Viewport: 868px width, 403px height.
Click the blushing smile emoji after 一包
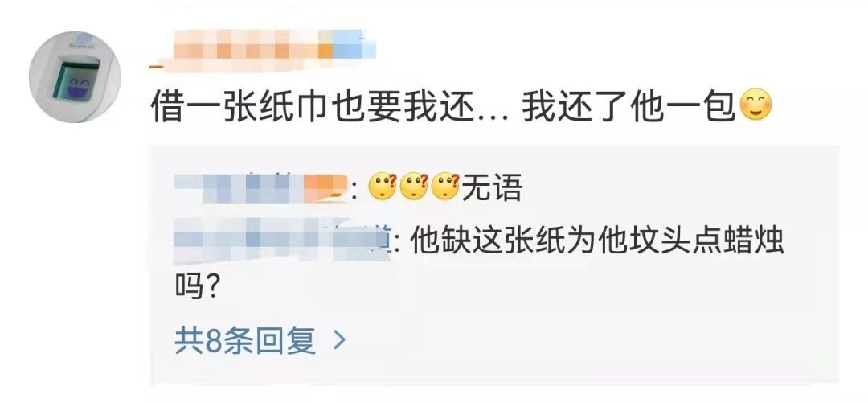755,106
